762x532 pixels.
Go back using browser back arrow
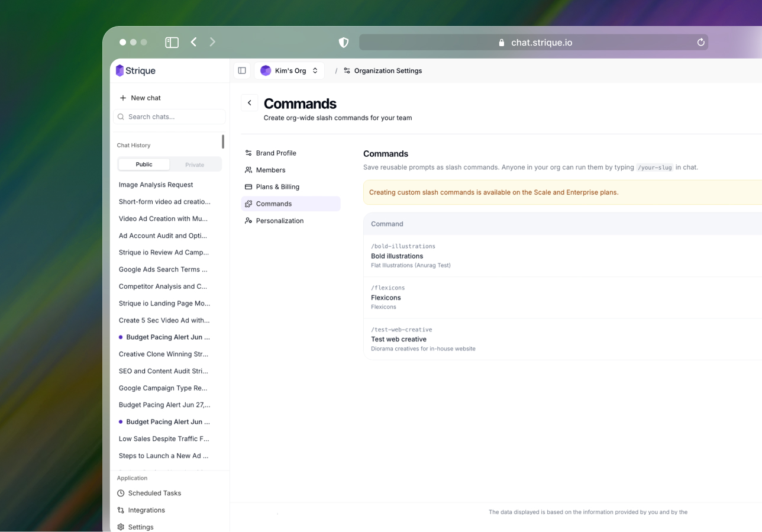coord(193,42)
